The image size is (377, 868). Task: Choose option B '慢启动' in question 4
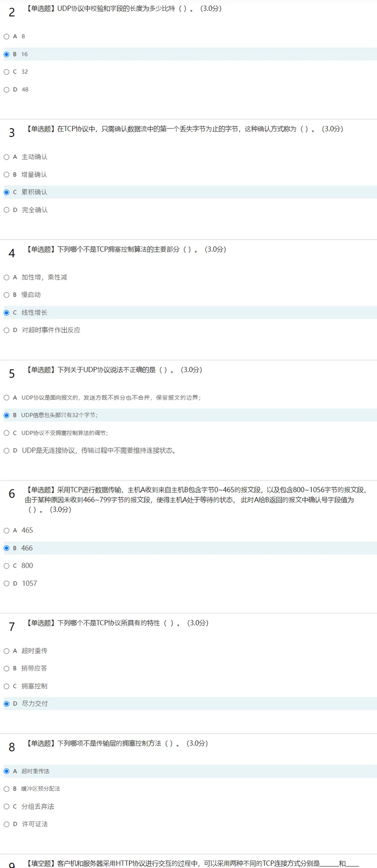click(x=7, y=295)
